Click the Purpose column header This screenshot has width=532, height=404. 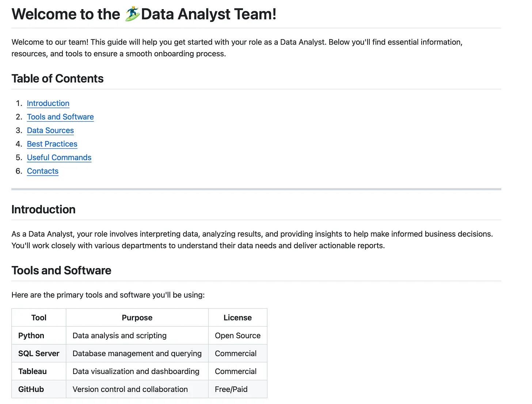[137, 317]
